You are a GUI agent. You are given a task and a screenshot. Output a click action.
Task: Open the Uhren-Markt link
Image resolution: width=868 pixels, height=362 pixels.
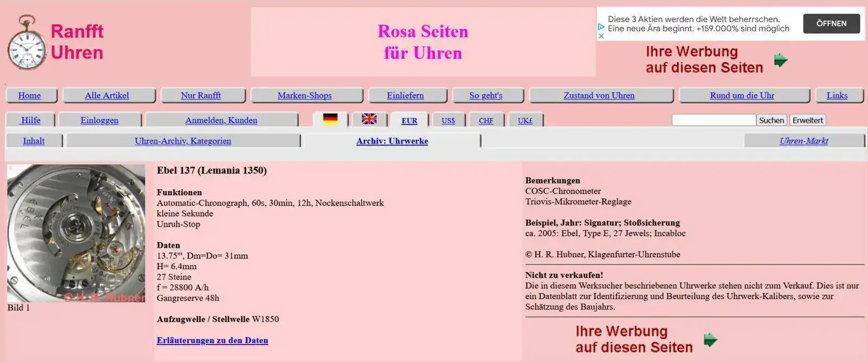coord(803,141)
